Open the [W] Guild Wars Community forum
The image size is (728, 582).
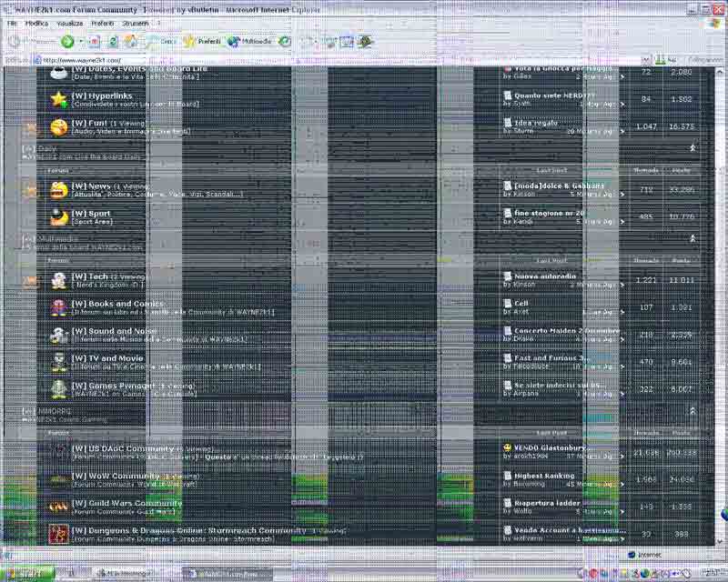tap(126, 504)
